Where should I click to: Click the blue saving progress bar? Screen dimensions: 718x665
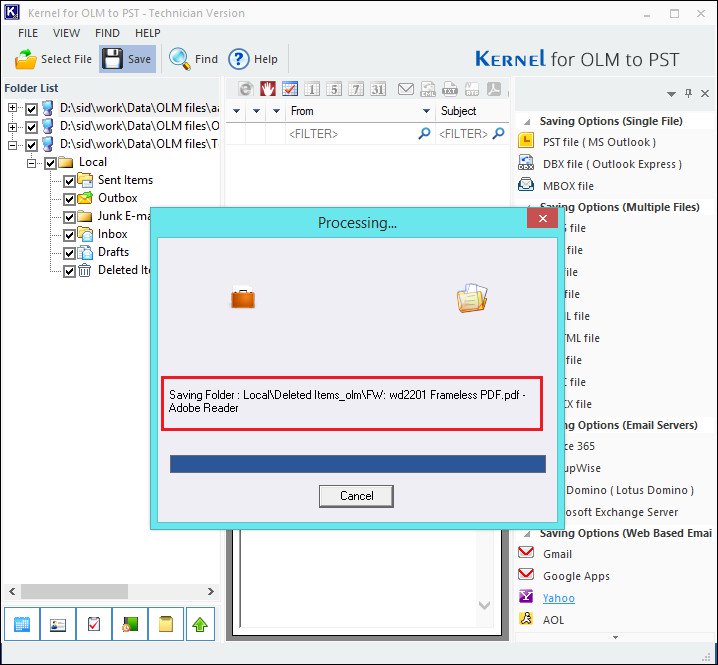358,464
